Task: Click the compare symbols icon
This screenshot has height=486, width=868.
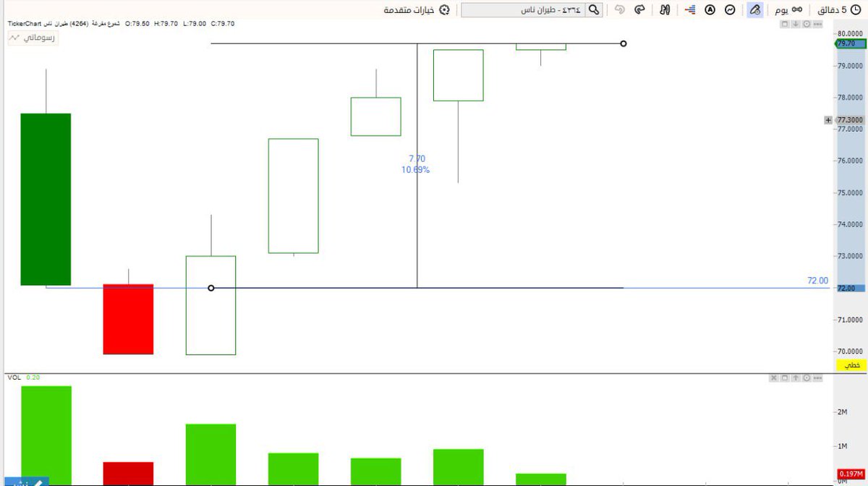Action: 664,9
